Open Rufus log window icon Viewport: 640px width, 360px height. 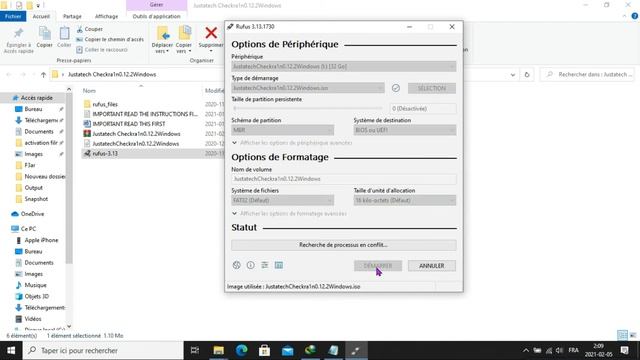(x=279, y=265)
